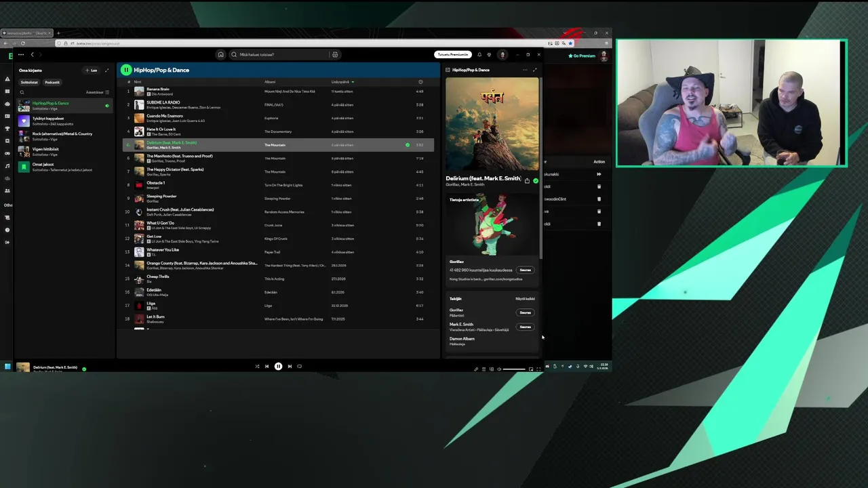The height and width of the screenshot is (488, 868).
Task: Click the music note icon in left sidebar
Action: coord(7,166)
